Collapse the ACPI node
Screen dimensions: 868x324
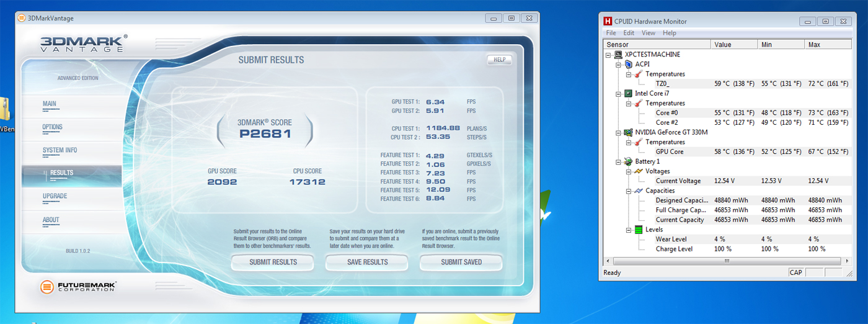point(619,64)
